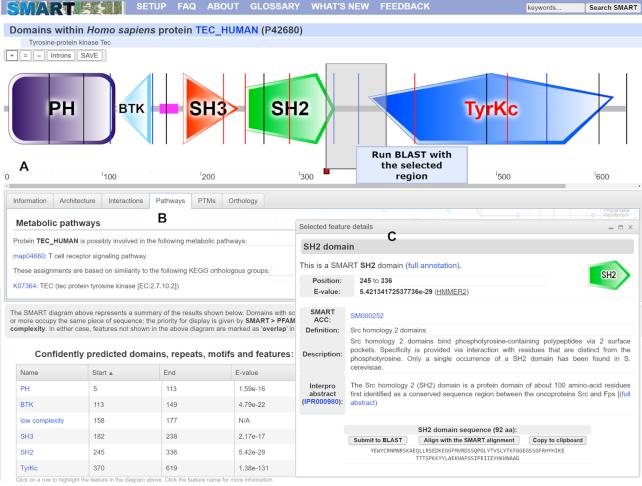Open SH2 full annotation link
Image resolution: width=642 pixels, height=486 pixels.
tap(433, 265)
